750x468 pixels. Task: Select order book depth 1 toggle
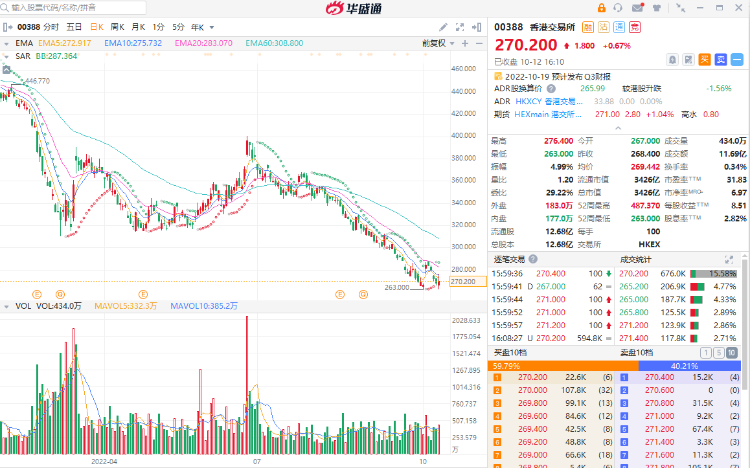pyautogui.click(x=706, y=353)
